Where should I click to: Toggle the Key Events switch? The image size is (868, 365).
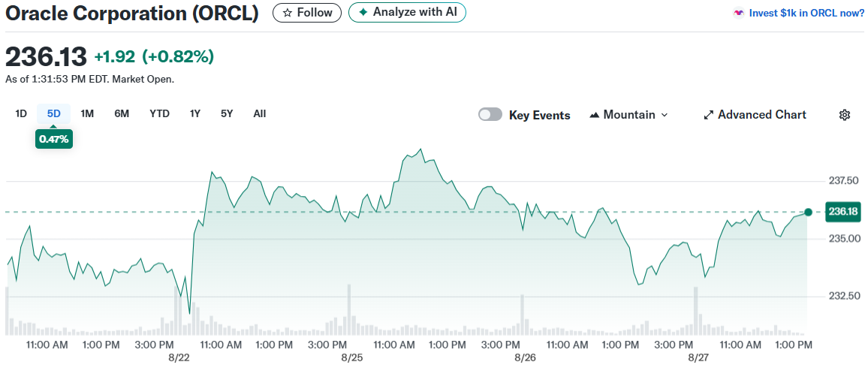[490, 115]
